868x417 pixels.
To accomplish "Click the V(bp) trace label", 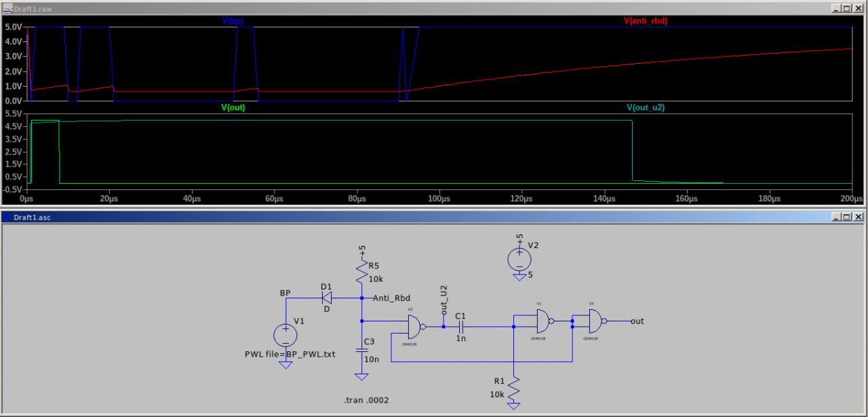I will 233,21.
